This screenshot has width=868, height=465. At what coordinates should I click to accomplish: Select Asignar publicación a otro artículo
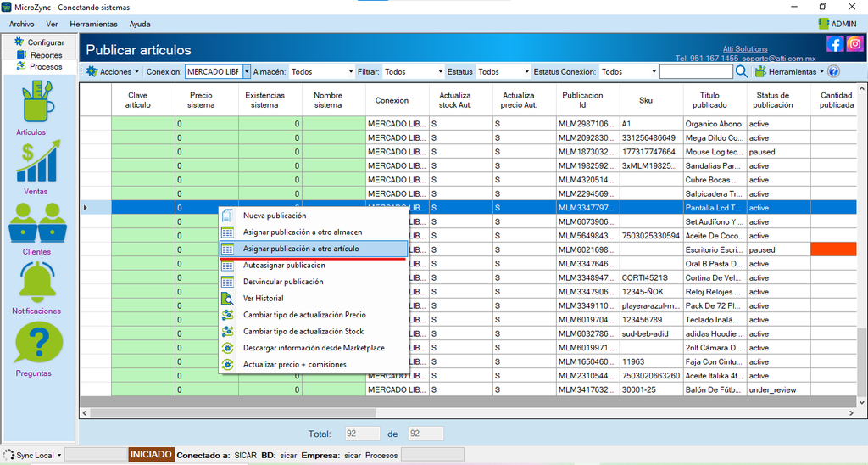314,249
